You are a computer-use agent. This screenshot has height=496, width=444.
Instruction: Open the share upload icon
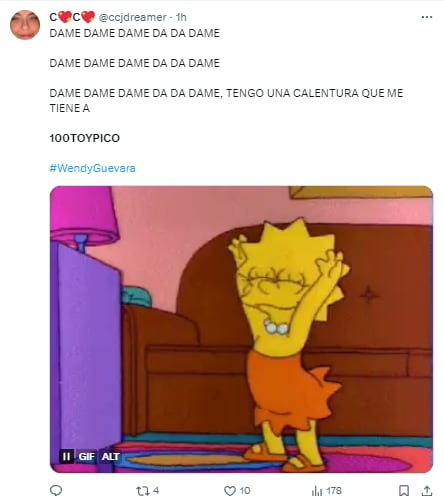pos(427,491)
